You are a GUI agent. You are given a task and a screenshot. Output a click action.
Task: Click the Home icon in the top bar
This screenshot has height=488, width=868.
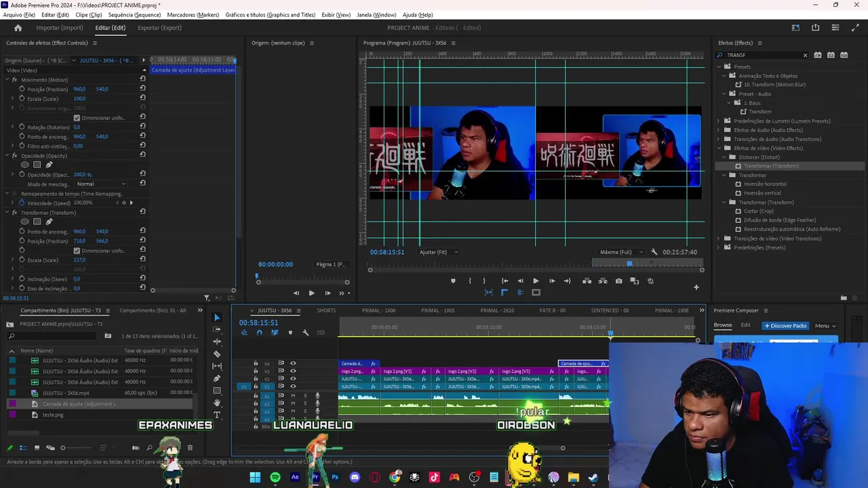[x=18, y=28]
